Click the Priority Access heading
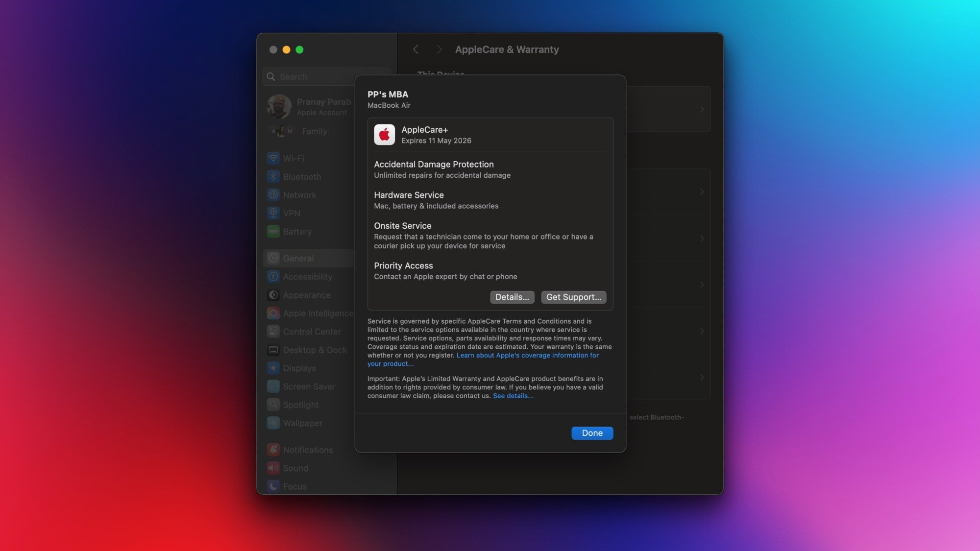This screenshot has width=980, height=551. (x=403, y=265)
